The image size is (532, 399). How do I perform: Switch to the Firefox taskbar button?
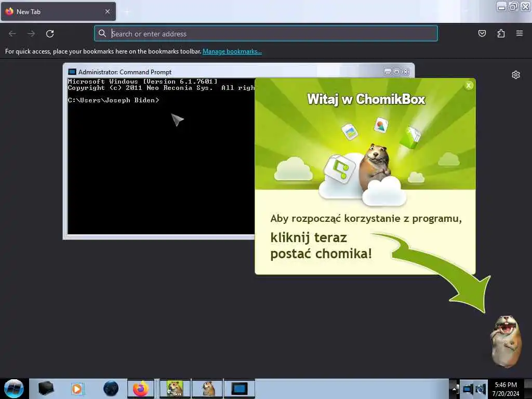(x=140, y=389)
